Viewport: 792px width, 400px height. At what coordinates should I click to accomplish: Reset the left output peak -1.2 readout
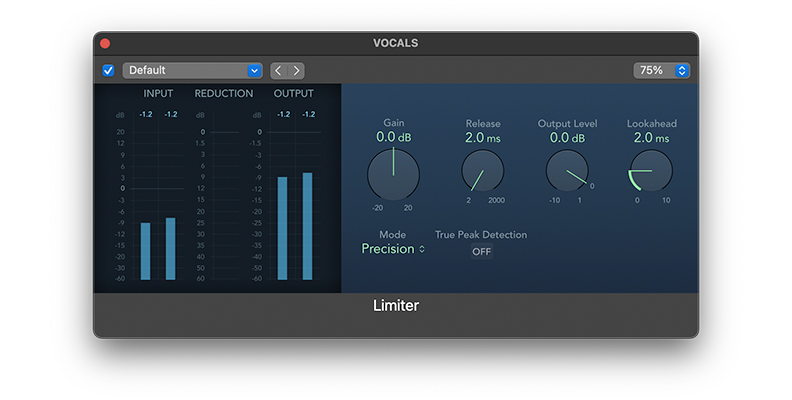283,115
